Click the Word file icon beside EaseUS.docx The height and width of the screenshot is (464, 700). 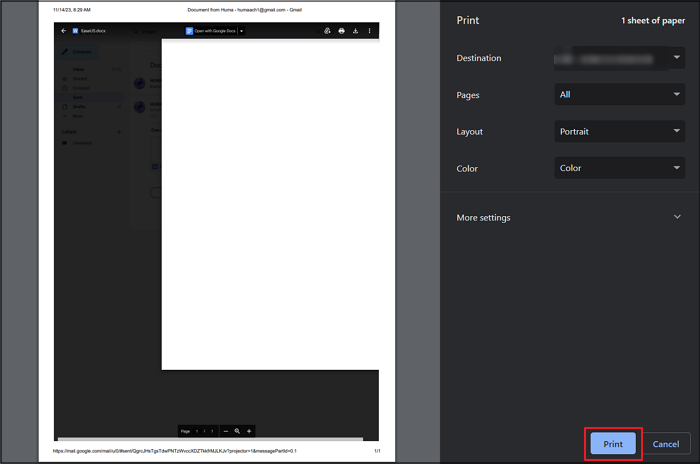(x=75, y=31)
